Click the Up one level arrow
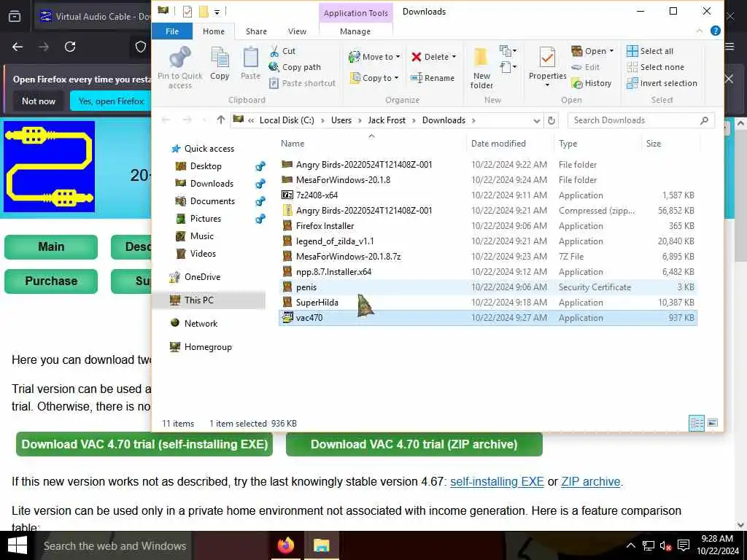The image size is (747, 560). tap(220, 120)
